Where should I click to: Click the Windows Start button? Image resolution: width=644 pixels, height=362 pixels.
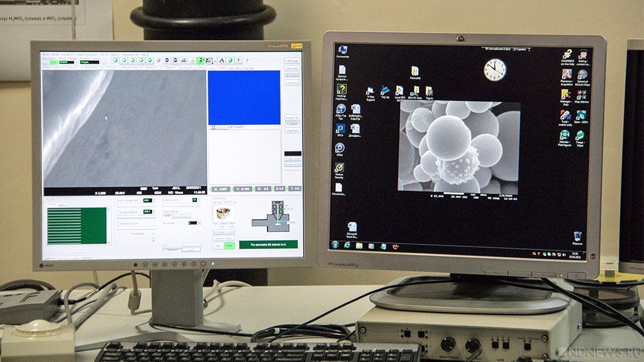coord(335,244)
